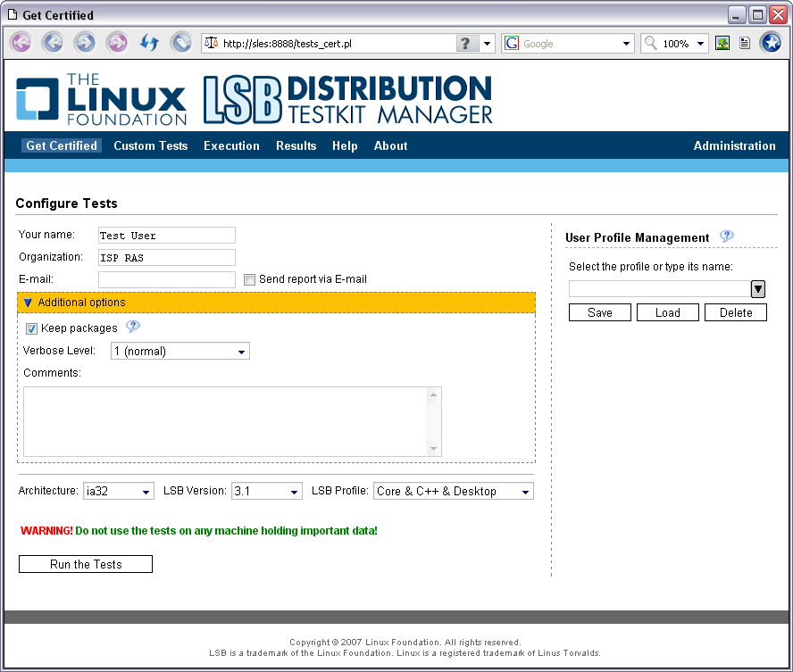Open the search engine dropdown list
Screen dimensions: 793x672
click(626, 44)
